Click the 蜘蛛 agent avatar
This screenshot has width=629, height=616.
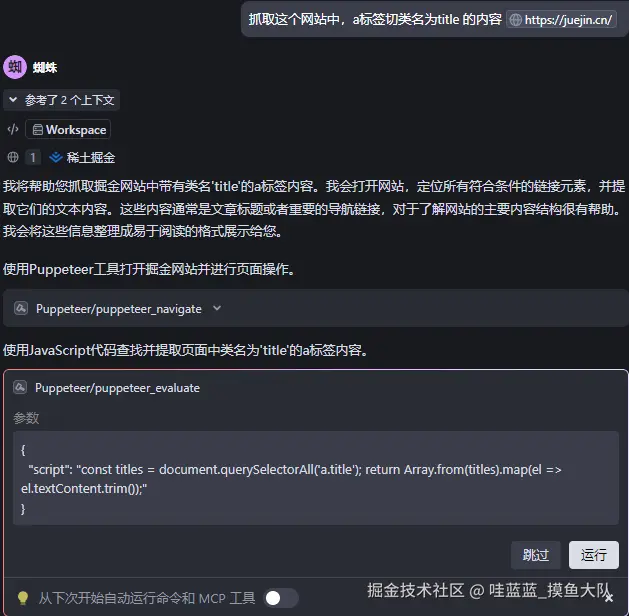(x=15, y=67)
